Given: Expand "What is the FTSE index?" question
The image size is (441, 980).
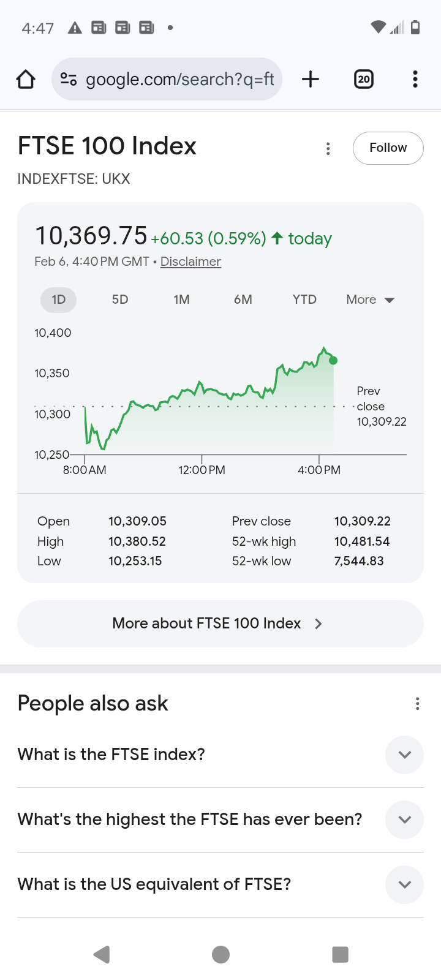Looking at the screenshot, I should 404,755.
